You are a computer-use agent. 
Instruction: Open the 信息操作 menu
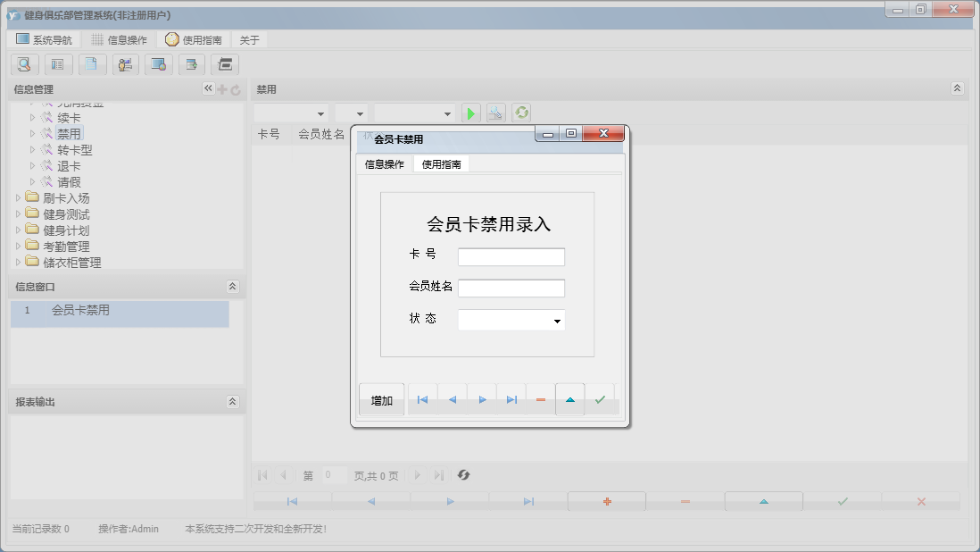point(117,38)
